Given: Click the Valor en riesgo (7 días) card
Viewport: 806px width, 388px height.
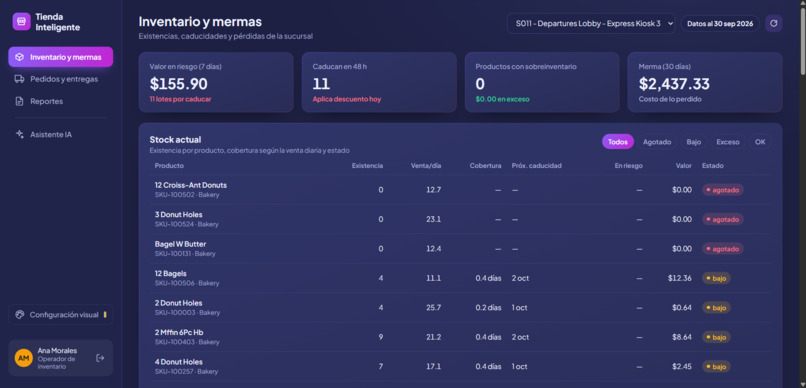Looking at the screenshot, I should coord(216,82).
